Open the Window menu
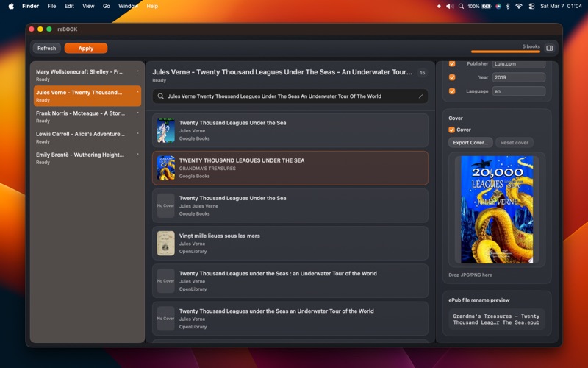 point(128,6)
